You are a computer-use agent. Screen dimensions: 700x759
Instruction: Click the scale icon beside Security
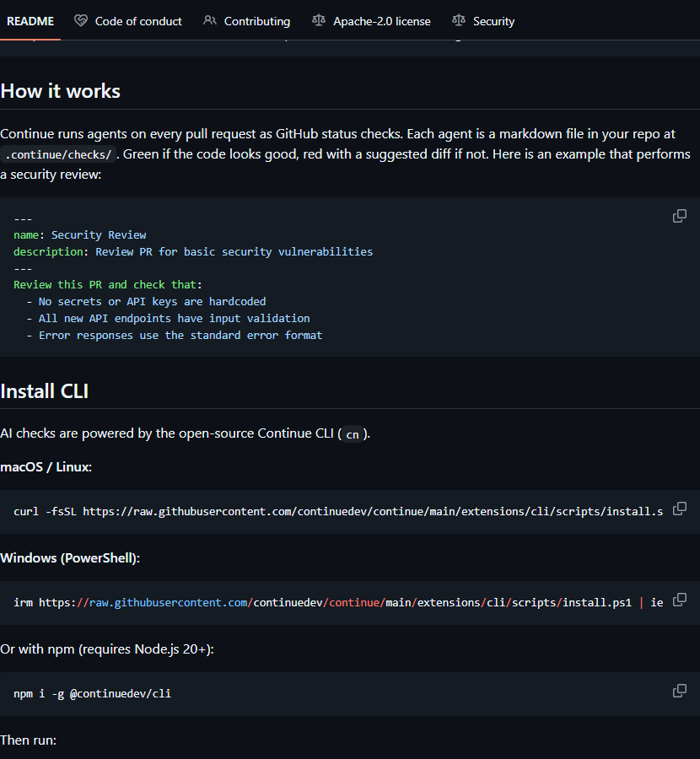459,21
